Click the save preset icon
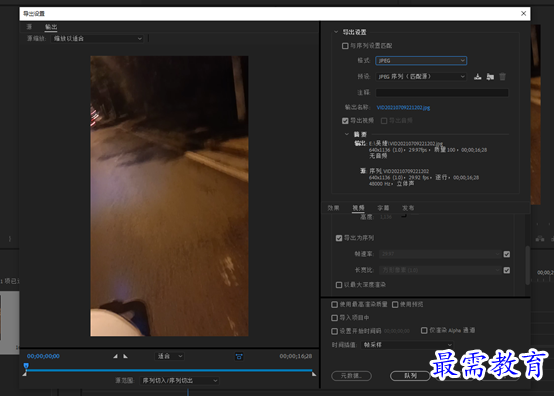This screenshot has width=554, height=396. (x=478, y=77)
